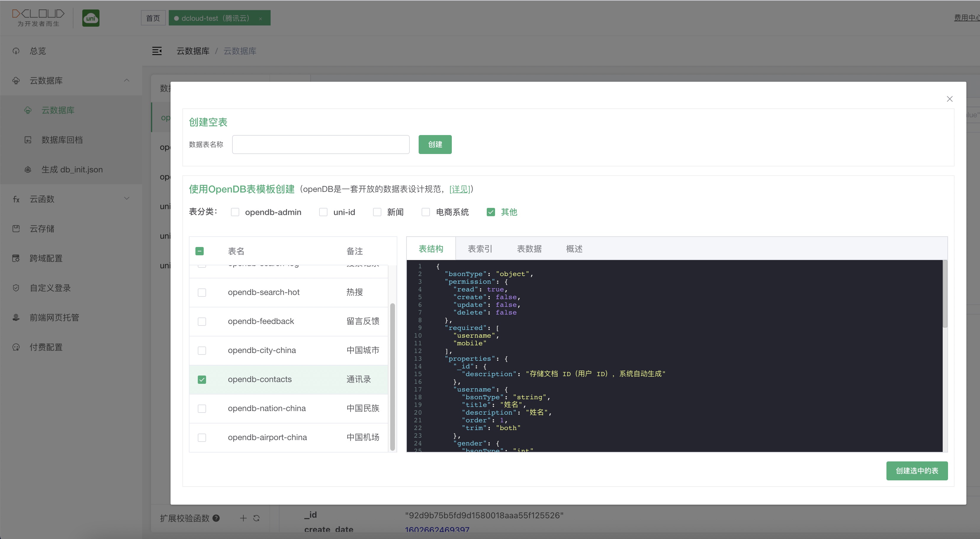The height and width of the screenshot is (539, 980).
Task: Toggle select-all checkbox in table header
Action: [200, 251]
